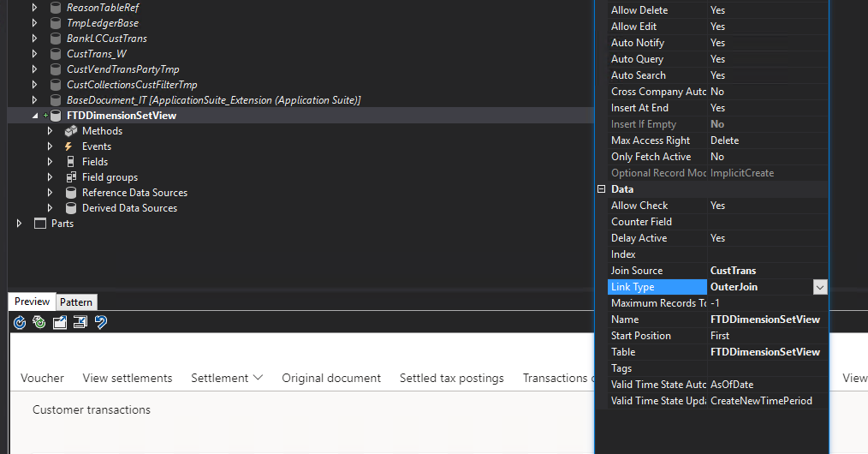Click the green auto-refresh preview icon
This screenshot has width=868, height=454.
click(39, 322)
